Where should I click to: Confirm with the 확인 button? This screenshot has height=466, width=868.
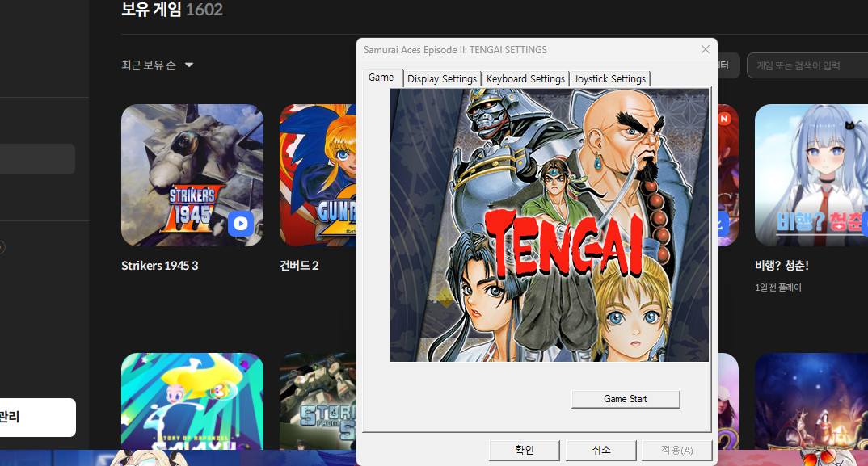(525, 450)
